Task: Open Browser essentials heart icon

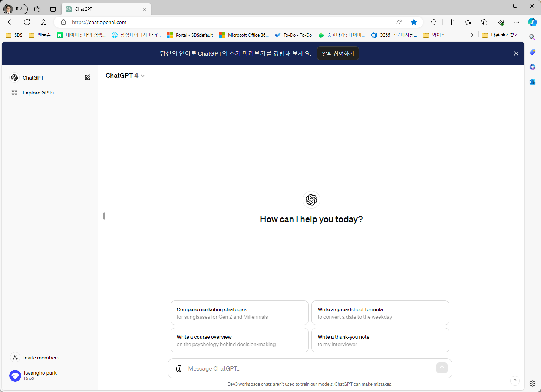Action: pyautogui.click(x=501, y=22)
